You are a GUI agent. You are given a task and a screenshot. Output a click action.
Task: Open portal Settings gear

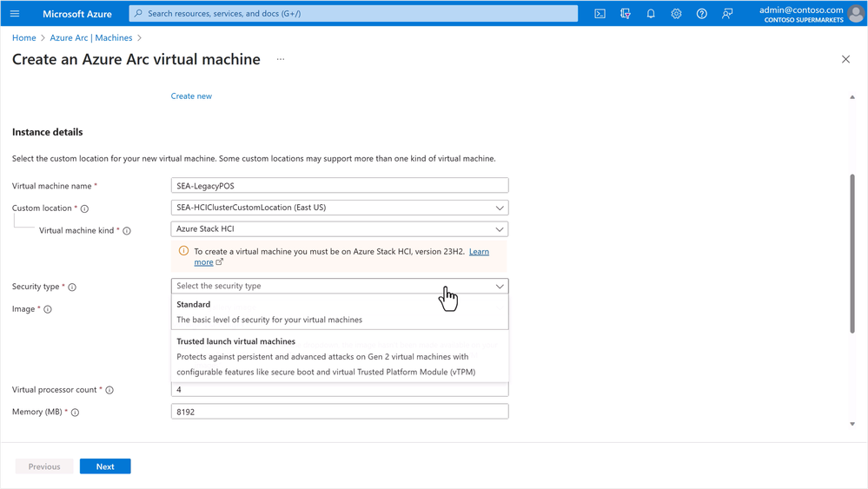(x=676, y=14)
